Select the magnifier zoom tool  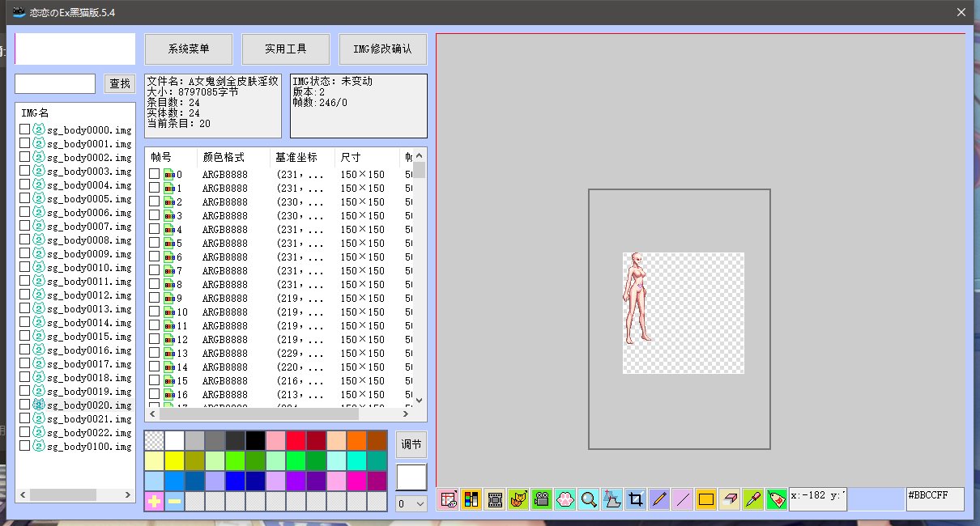click(x=589, y=499)
